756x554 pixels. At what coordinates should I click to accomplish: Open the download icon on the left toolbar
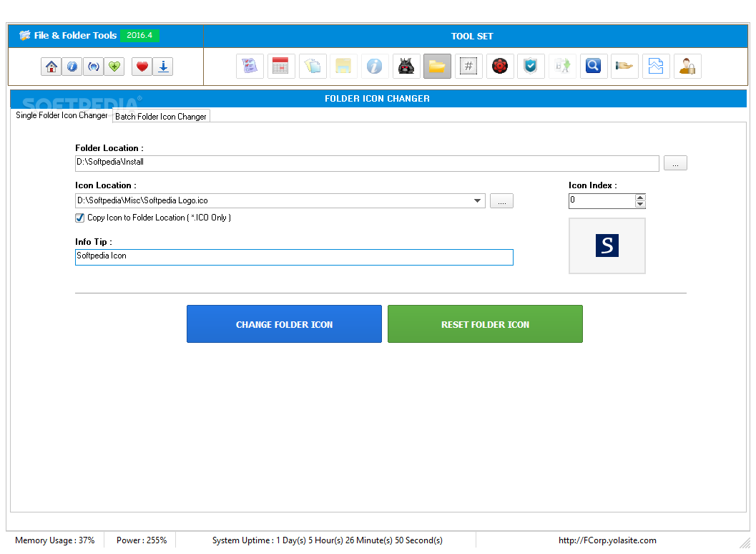pyautogui.click(x=162, y=66)
